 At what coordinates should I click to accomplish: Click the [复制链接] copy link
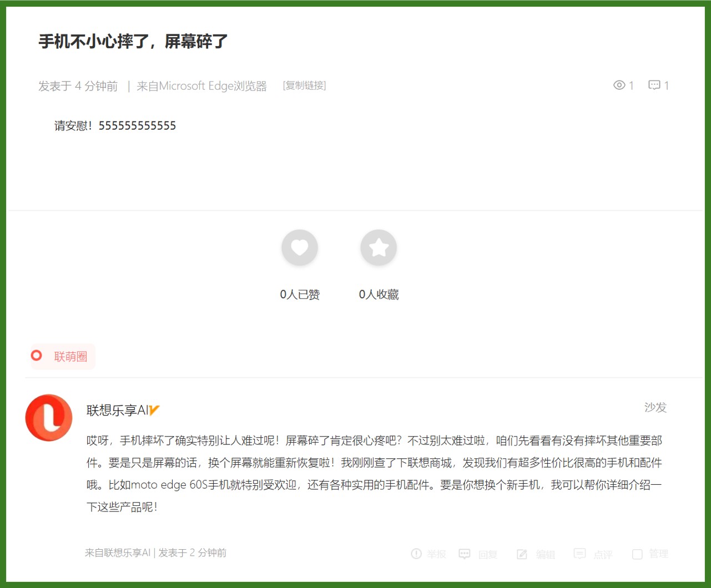(304, 85)
